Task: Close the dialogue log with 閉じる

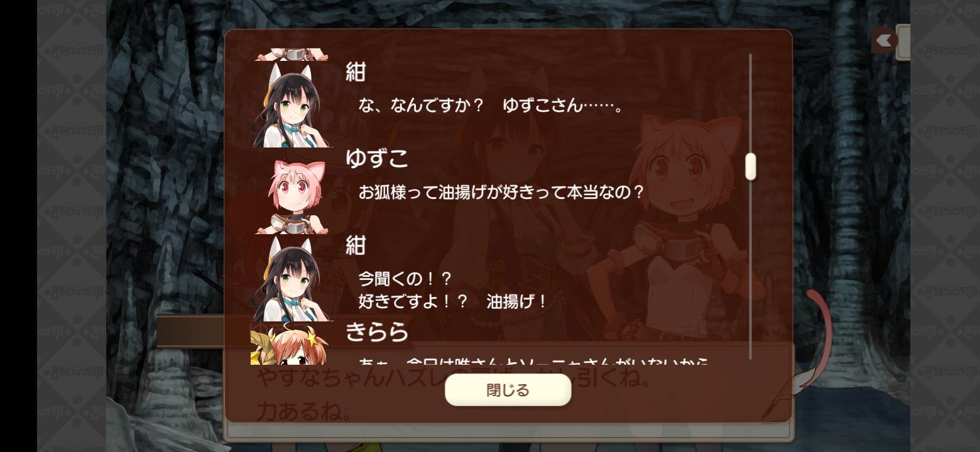Action: pyautogui.click(x=508, y=390)
